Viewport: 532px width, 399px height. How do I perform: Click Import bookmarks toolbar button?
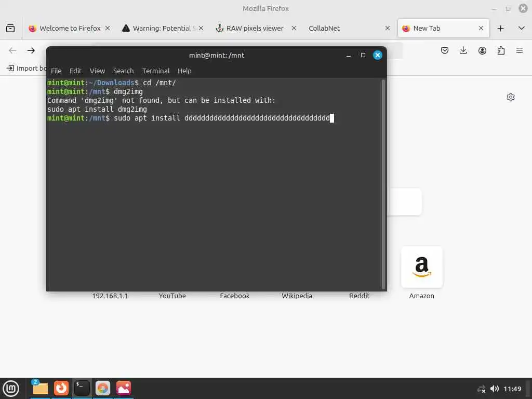(x=26, y=68)
